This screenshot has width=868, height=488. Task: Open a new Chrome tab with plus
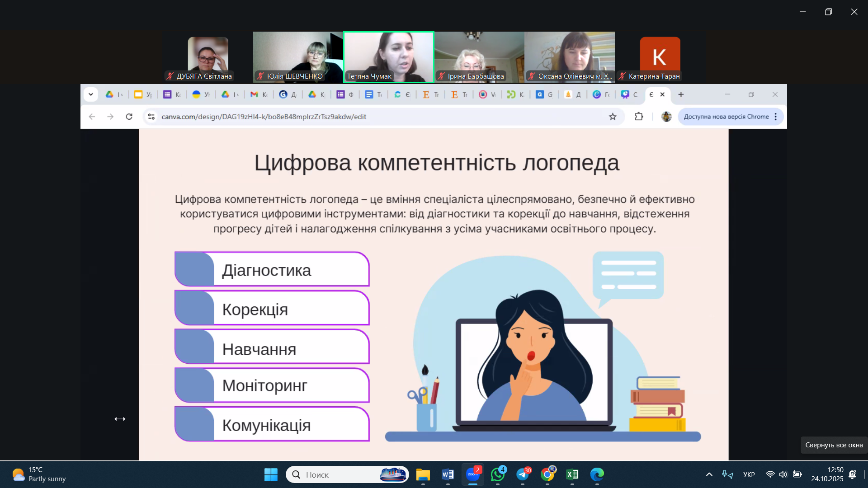click(681, 94)
